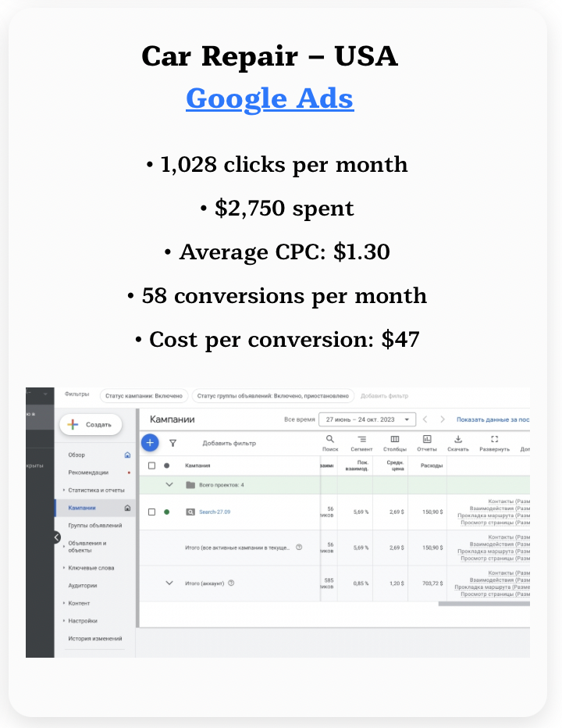Image resolution: width=562 pixels, height=728 pixels.
Task: Open the Google Ads link
Action: [x=269, y=99]
